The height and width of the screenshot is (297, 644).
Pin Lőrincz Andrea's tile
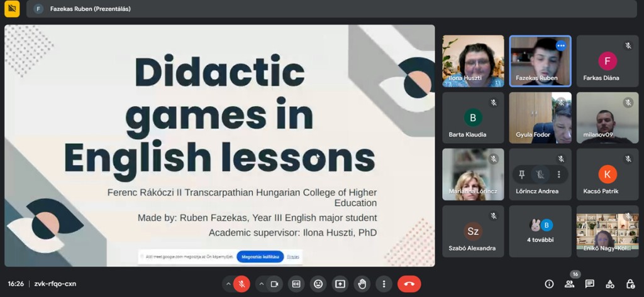click(521, 175)
